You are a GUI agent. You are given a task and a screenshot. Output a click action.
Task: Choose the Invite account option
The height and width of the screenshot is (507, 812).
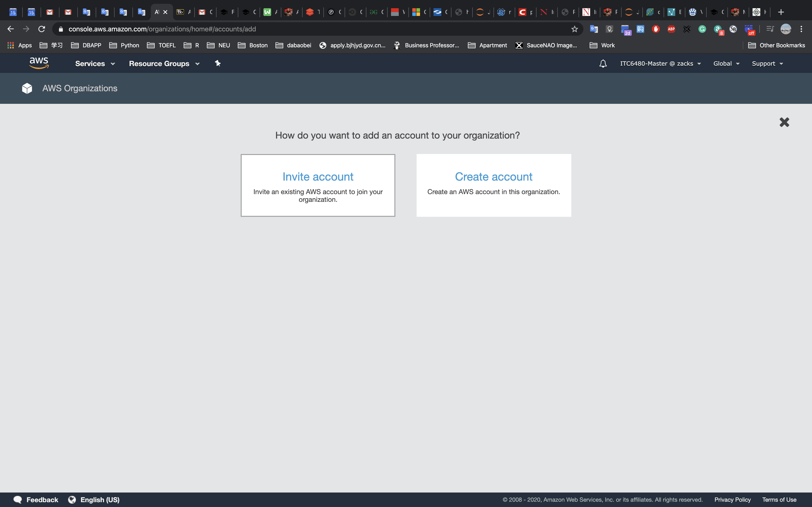point(318,185)
